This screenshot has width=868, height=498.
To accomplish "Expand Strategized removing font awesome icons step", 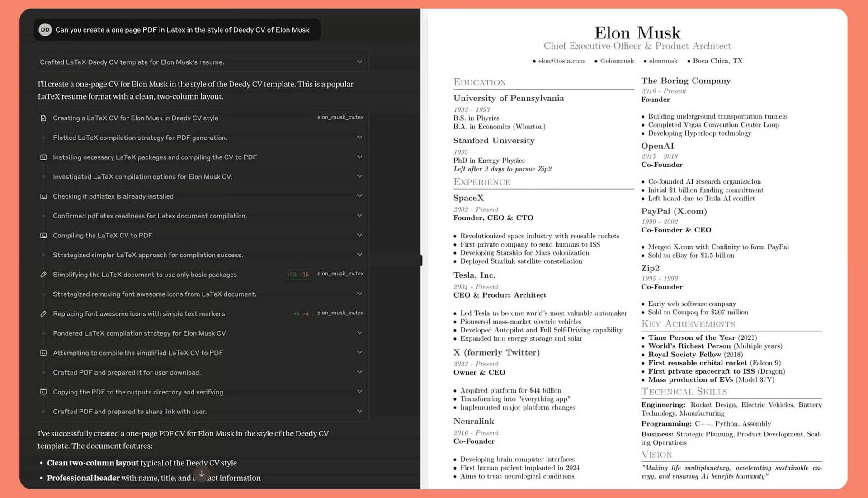I will 359,294.
